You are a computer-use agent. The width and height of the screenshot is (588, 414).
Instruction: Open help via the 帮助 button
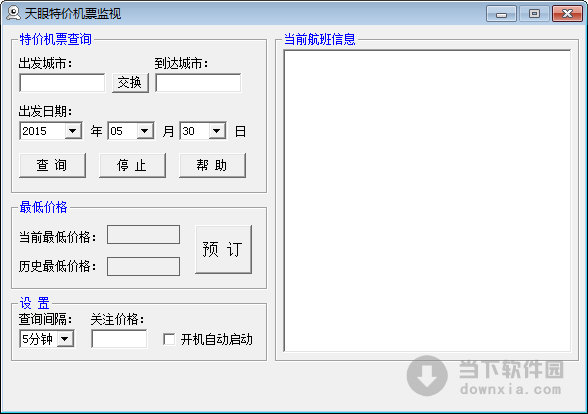coord(212,165)
